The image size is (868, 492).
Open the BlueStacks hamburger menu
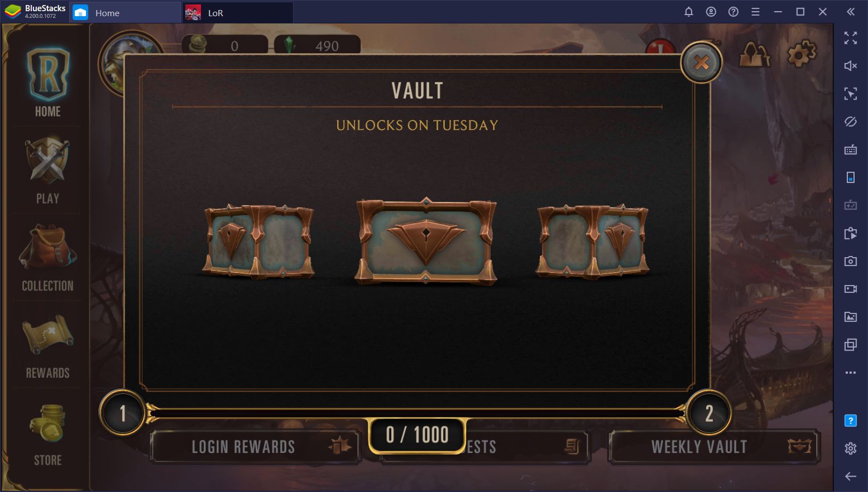click(755, 12)
